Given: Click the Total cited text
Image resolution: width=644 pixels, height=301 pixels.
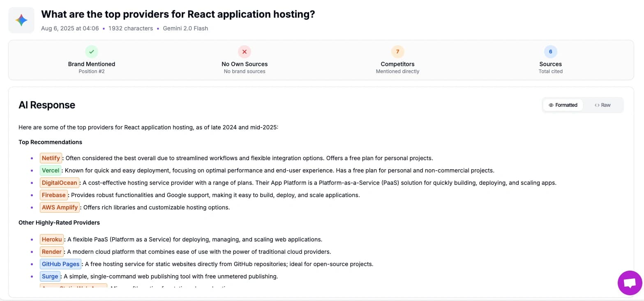Looking at the screenshot, I should (551, 71).
